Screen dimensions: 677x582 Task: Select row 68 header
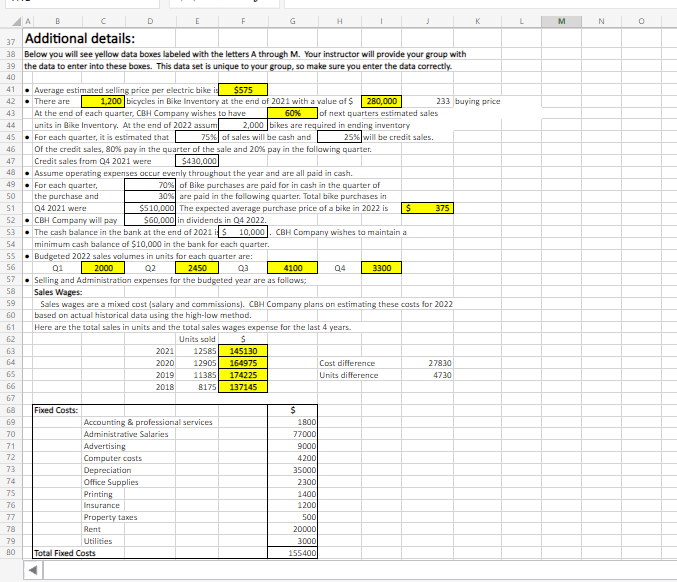click(11, 410)
